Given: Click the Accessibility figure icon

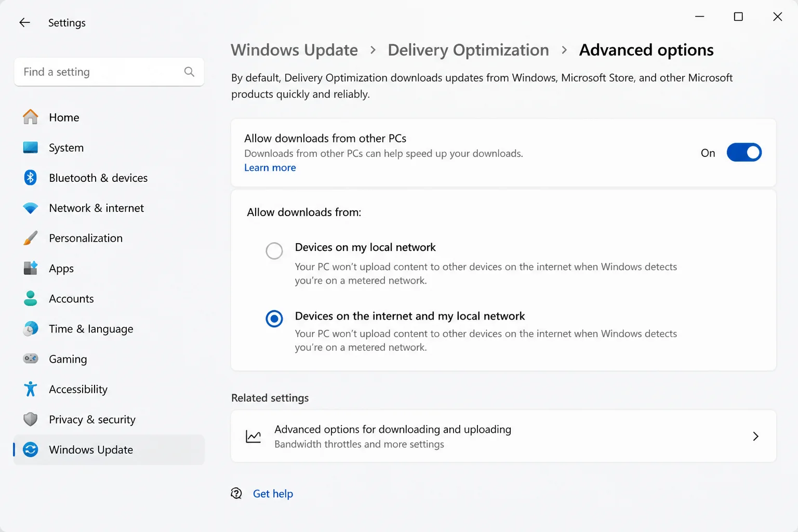Looking at the screenshot, I should pyautogui.click(x=31, y=389).
